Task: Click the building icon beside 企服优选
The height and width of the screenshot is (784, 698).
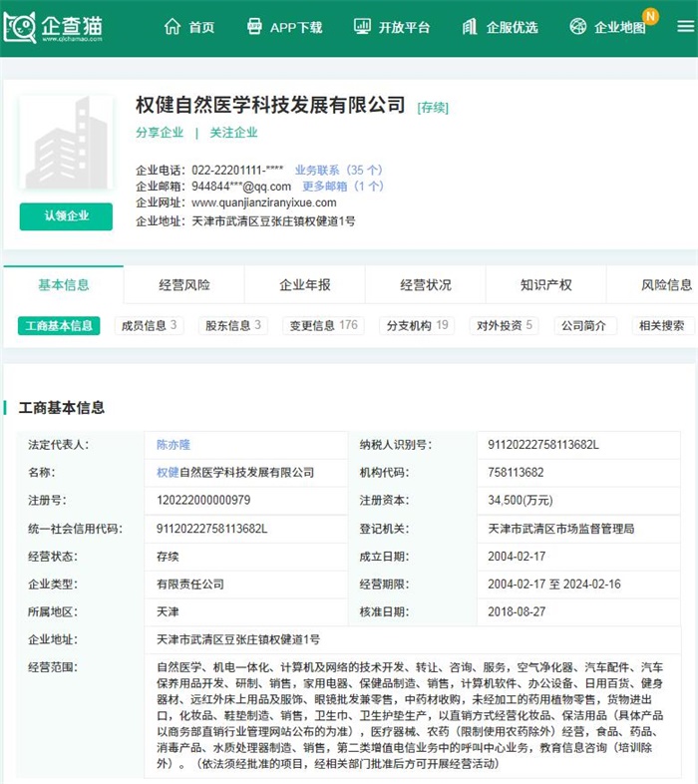Action: point(470,27)
